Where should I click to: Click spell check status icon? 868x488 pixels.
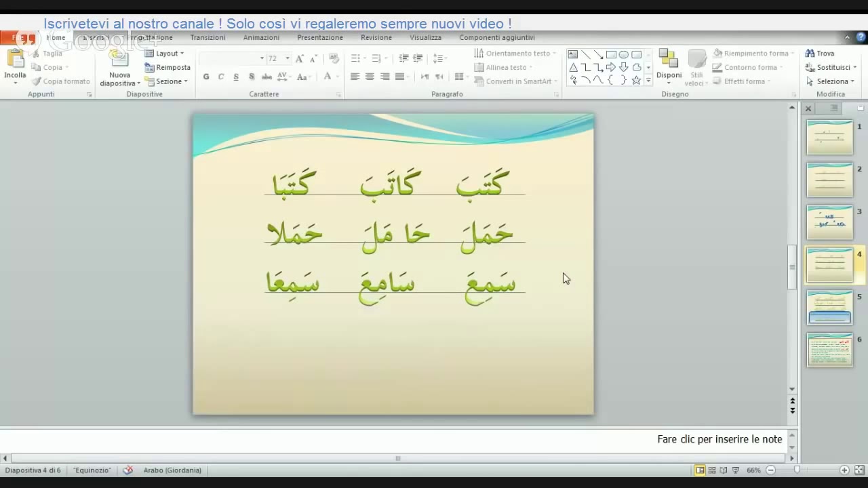click(x=127, y=470)
